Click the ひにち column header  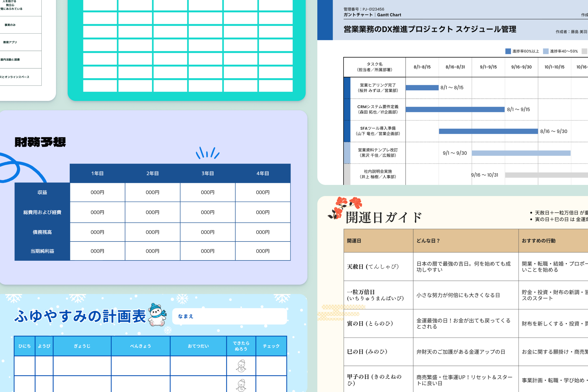[24, 346]
